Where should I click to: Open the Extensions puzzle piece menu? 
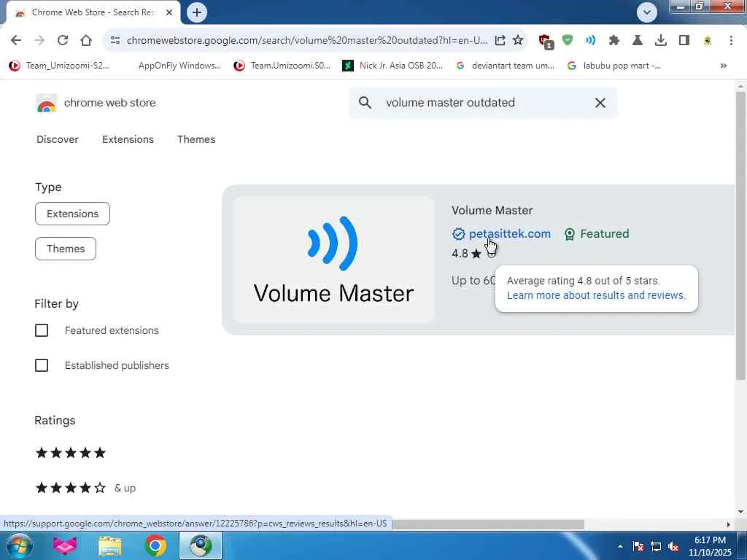(614, 41)
